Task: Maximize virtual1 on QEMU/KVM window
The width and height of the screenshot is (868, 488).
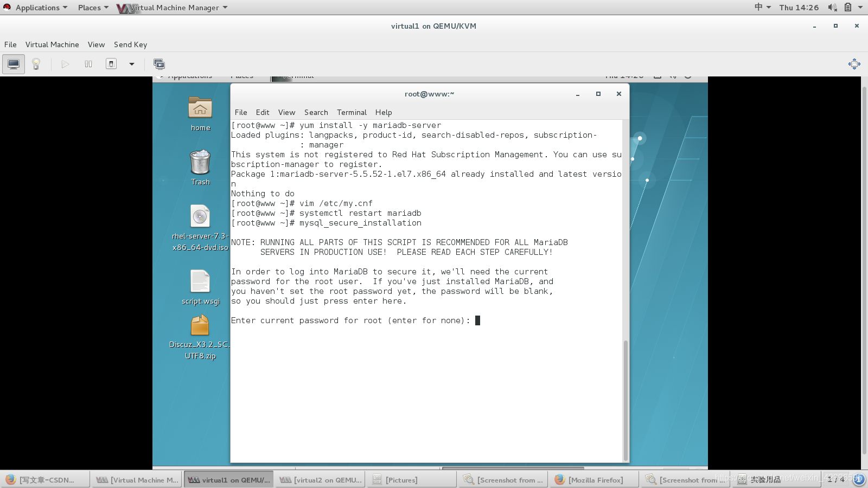Action: point(835,26)
